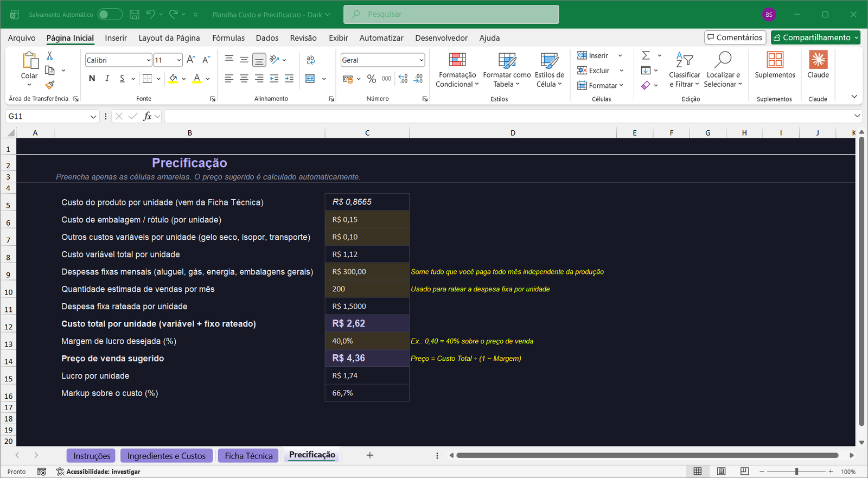Click Acessibilidade: investigar in status bar
This screenshot has width=868, height=478.
[98, 471]
